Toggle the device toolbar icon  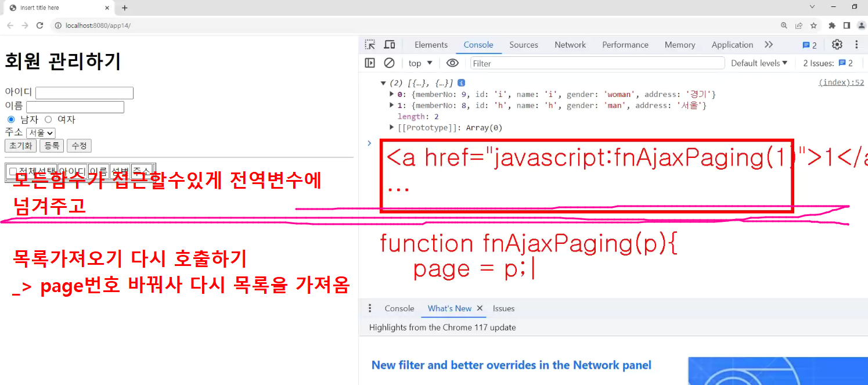pyautogui.click(x=390, y=45)
